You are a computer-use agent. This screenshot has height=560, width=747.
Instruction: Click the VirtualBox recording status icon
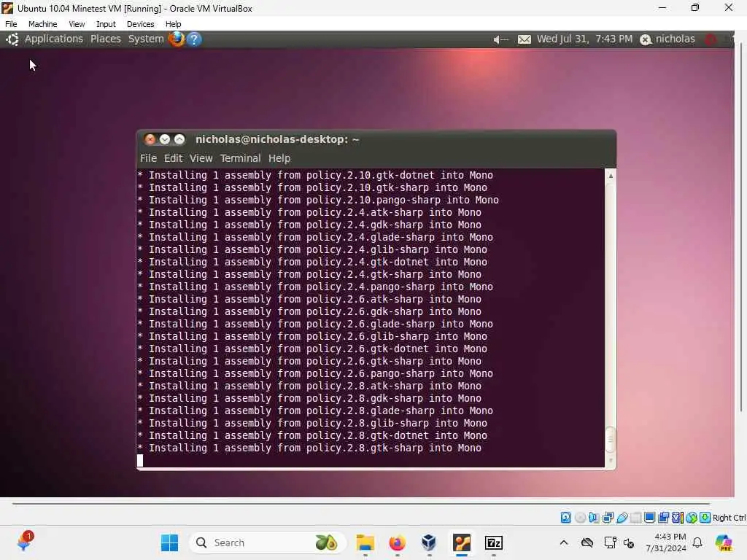[663, 517]
